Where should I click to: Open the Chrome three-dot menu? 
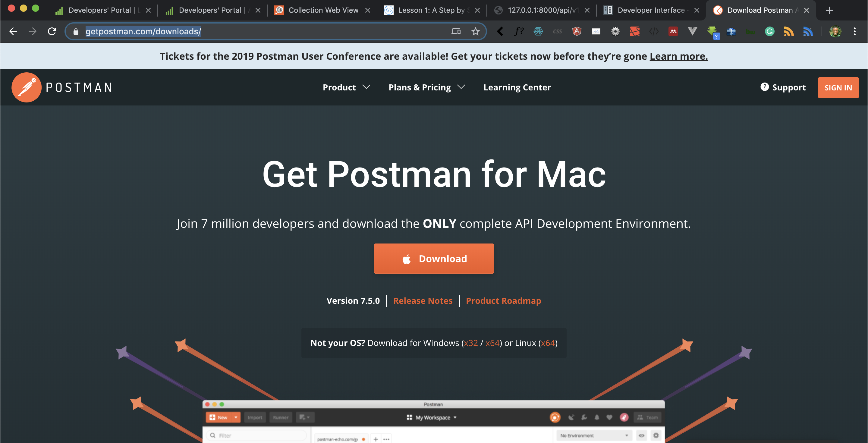(854, 31)
